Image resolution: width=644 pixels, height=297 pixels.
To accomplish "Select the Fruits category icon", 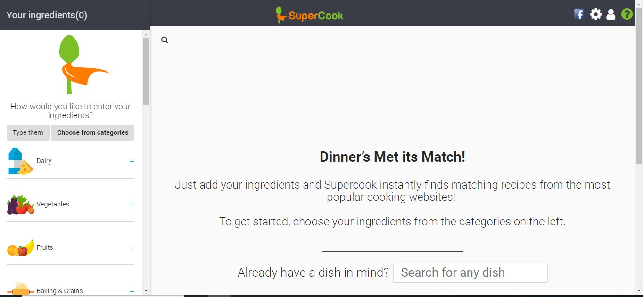I will pos(21,248).
